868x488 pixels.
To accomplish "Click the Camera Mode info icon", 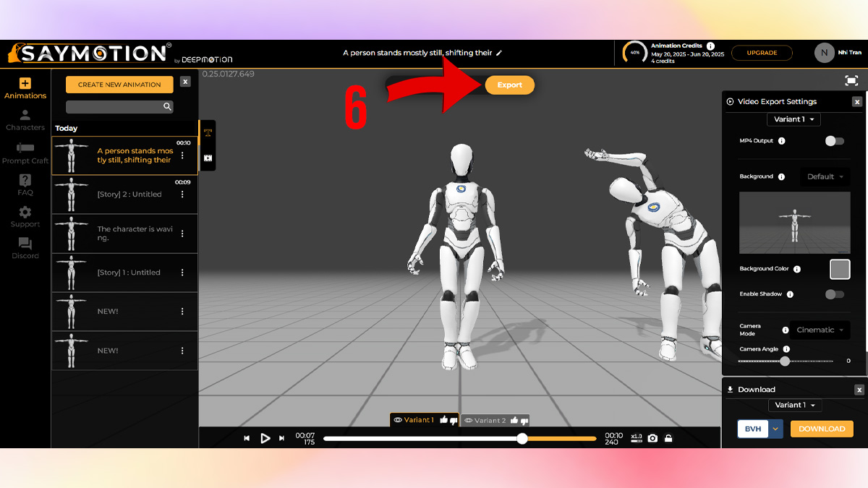I will coord(786,330).
